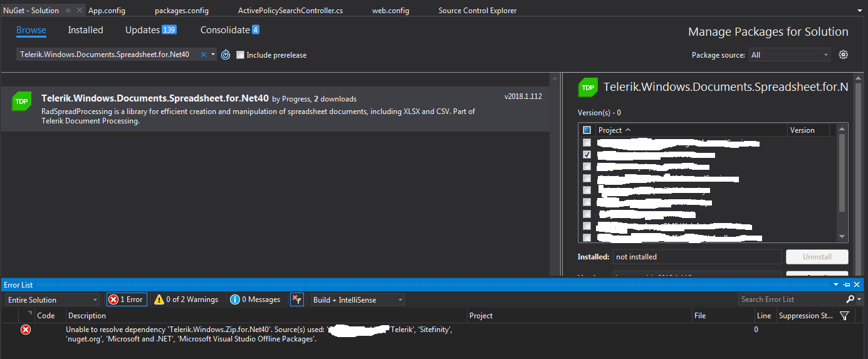Toggle the 0 Messages filter

click(x=256, y=299)
